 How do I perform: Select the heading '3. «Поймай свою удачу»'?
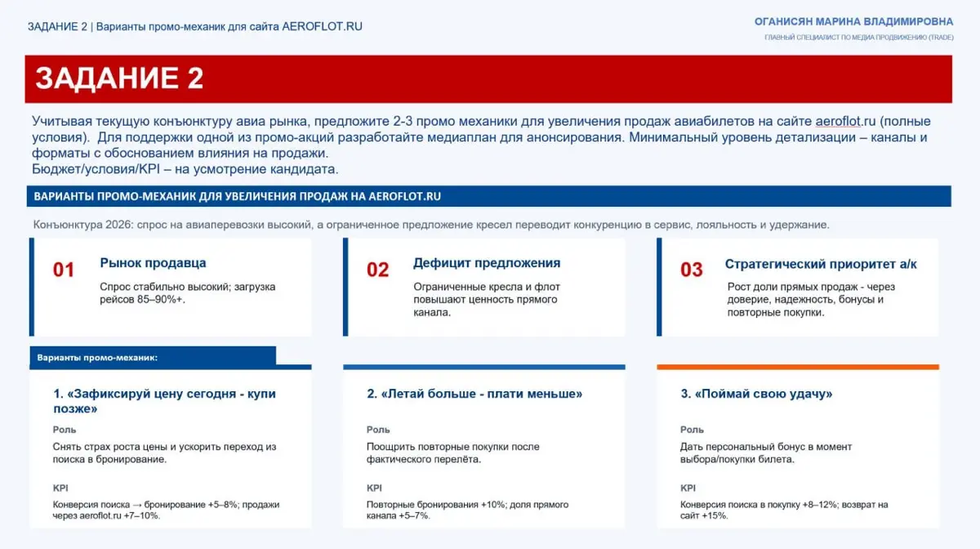tap(756, 394)
